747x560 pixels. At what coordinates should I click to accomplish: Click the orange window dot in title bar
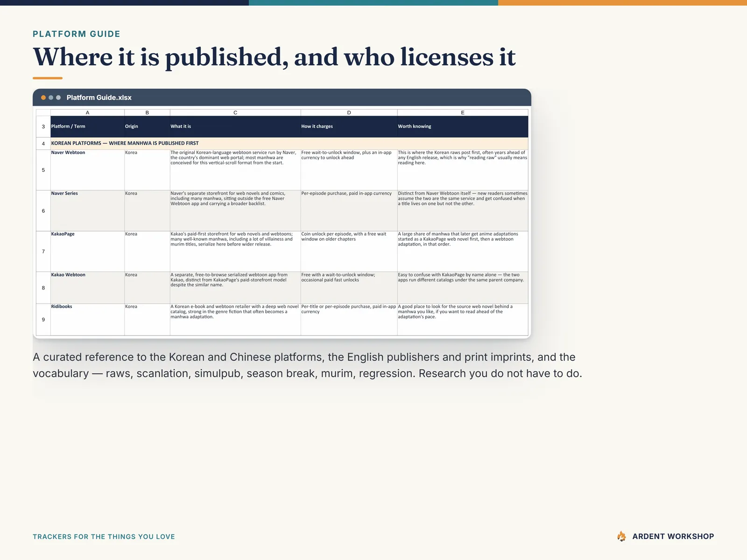pyautogui.click(x=43, y=98)
